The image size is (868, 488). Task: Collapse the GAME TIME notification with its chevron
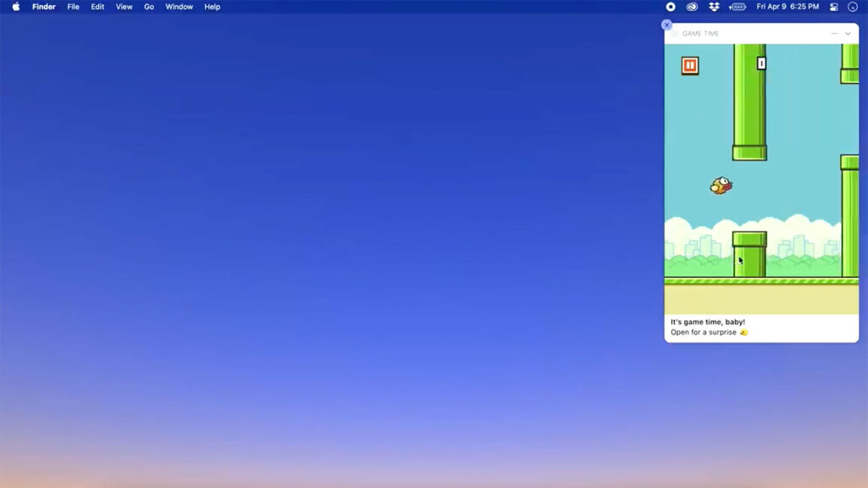click(848, 34)
